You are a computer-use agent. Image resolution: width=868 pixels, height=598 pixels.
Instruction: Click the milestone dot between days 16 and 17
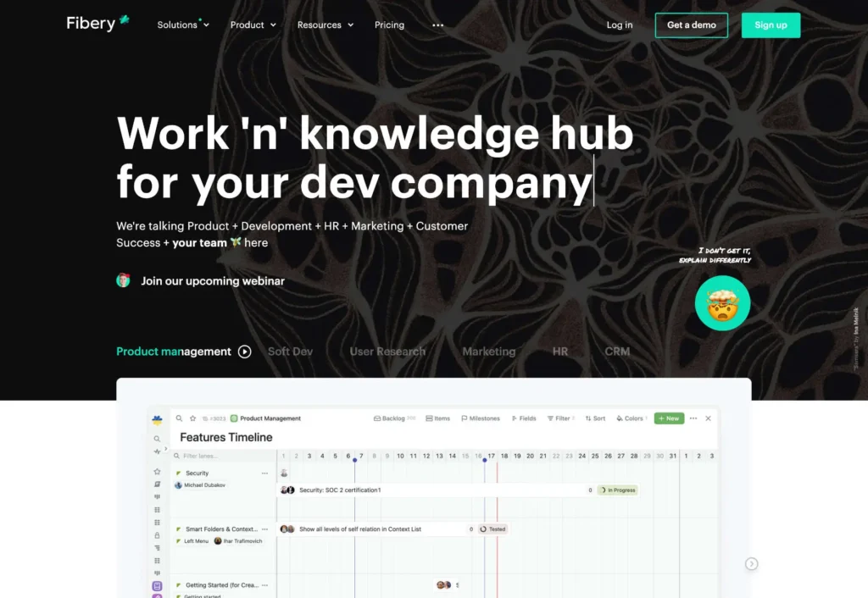click(x=484, y=460)
